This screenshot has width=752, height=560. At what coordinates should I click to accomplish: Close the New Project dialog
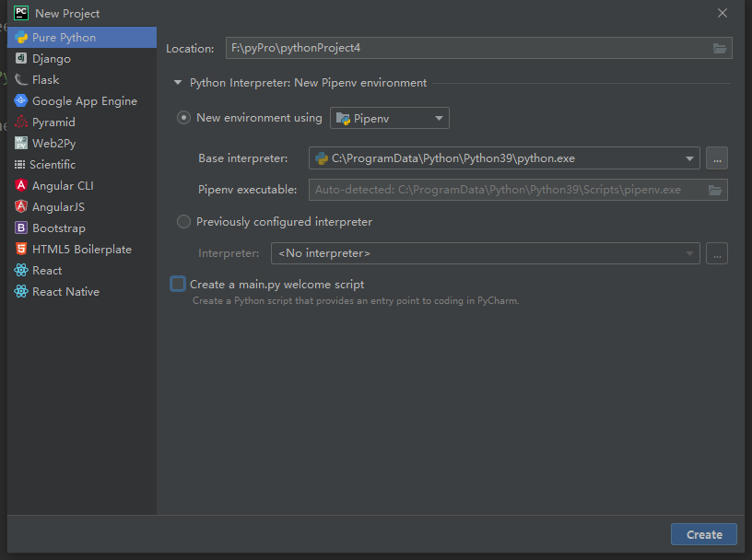(x=723, y=13)
